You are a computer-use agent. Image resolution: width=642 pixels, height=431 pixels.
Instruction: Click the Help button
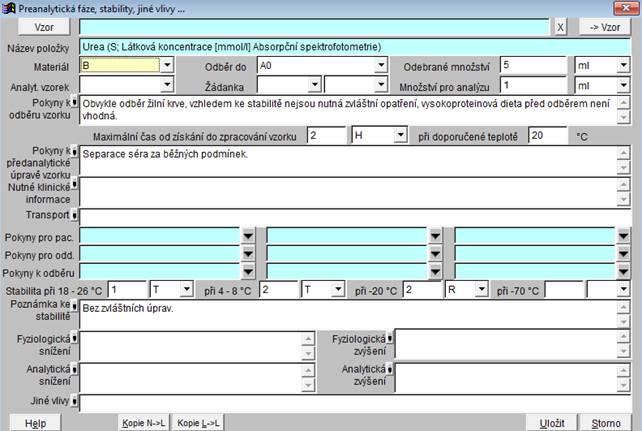[36, 422]
